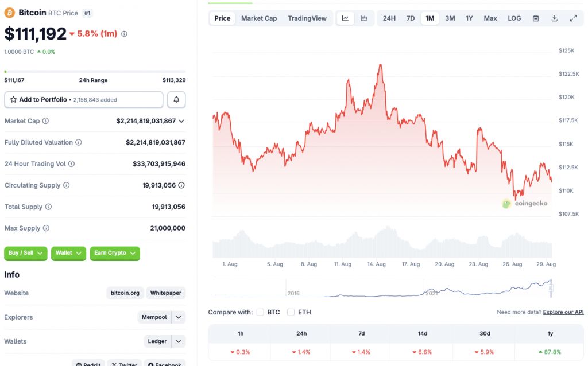Select 7D time range
Screen dimensions: 588x366
click(411, 18)
